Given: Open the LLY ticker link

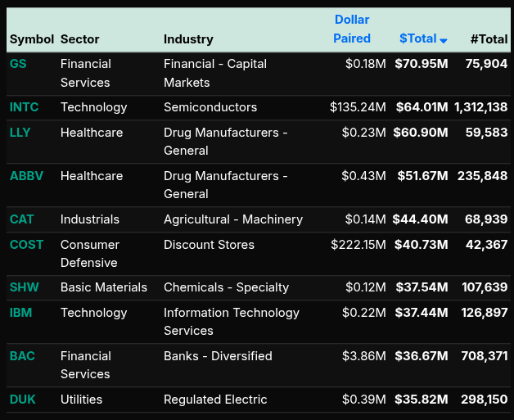Looking at the screenshot, I should (x=20, y=133).
